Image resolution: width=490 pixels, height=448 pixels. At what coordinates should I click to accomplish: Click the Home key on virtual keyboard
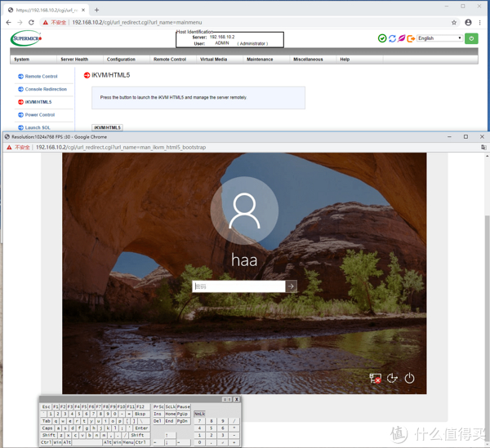tap(171, 414)
